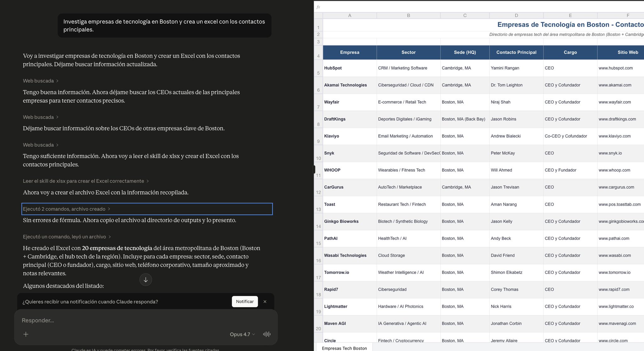Click the Niraj Shah contact cell
This screenshot has height=351, width=644.
(x=516, y=102)
